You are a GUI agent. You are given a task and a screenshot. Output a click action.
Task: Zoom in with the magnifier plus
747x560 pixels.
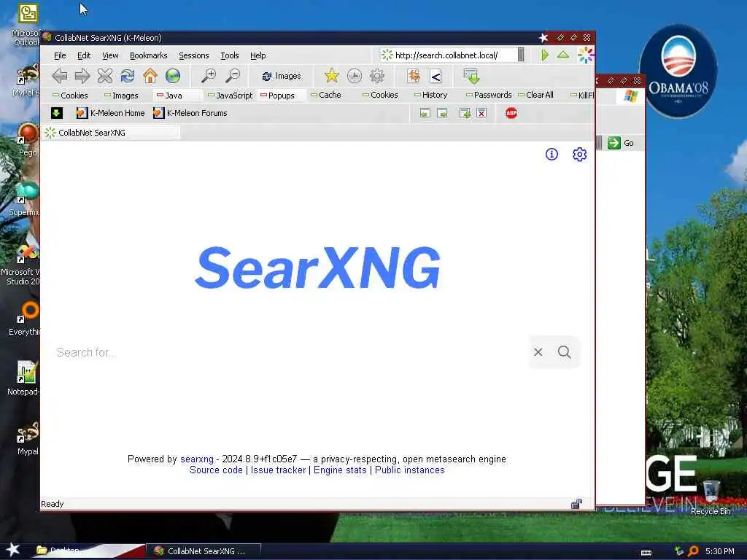click(x=208, y=76)
